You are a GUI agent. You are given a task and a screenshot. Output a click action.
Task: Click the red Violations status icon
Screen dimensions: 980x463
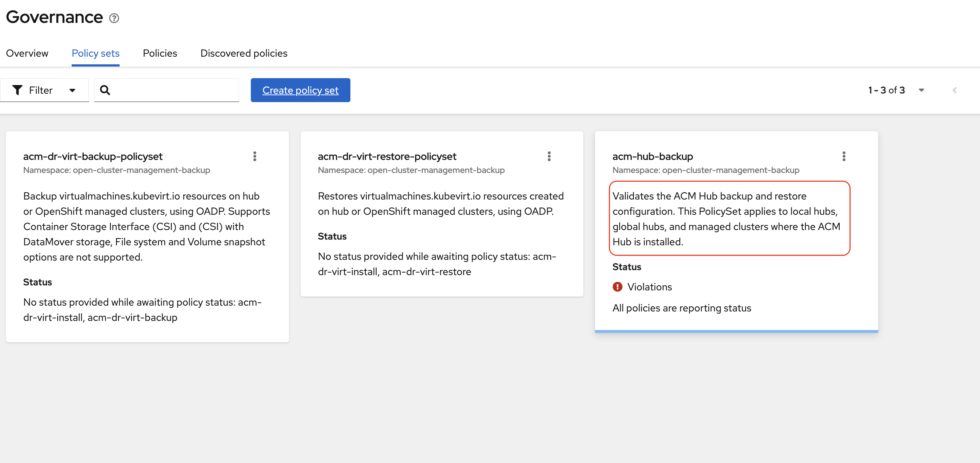pyautogui.click(x=617, y=287)
